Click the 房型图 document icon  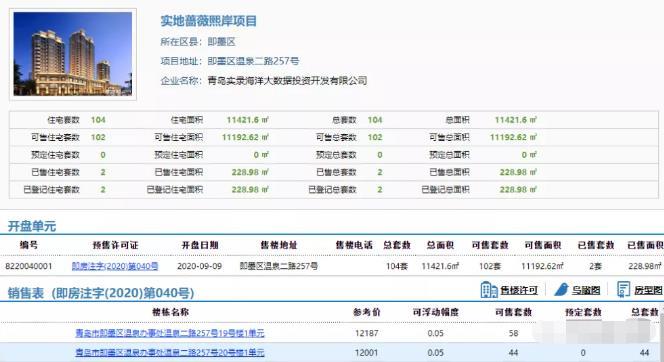click(623, 290)
